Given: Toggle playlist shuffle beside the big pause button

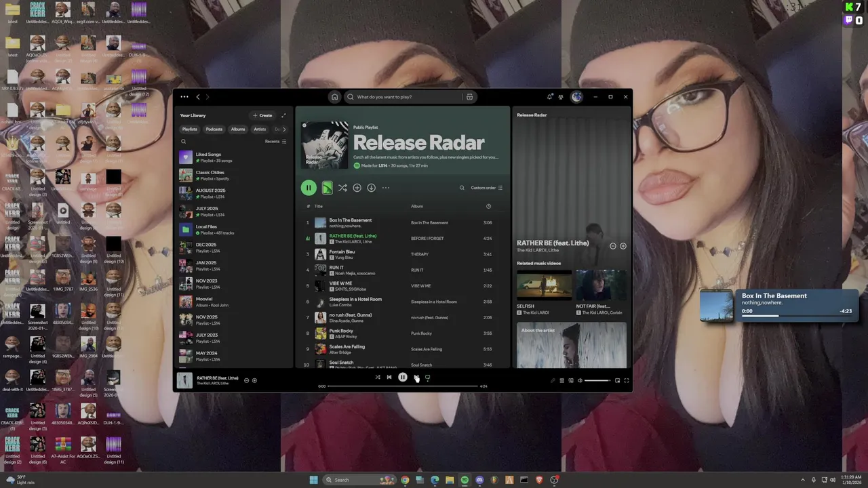Looking at the screenshot, I should click(342, 188).
